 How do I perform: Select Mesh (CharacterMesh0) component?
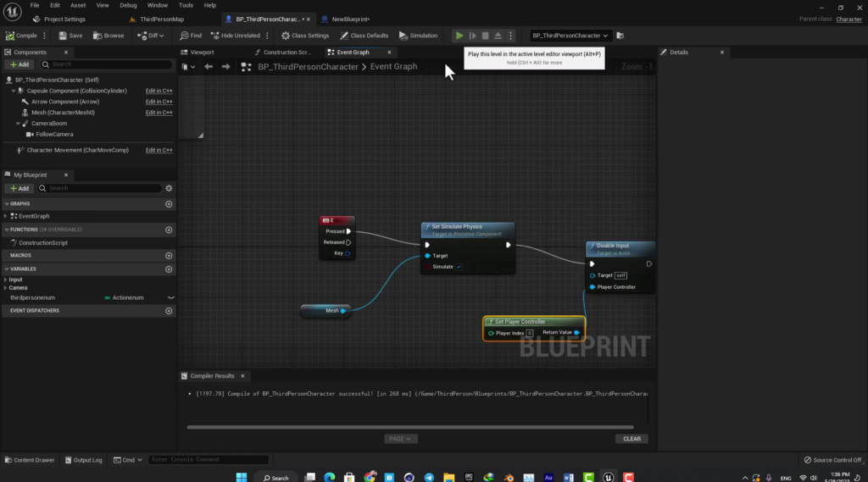click(x=63, y=113)
